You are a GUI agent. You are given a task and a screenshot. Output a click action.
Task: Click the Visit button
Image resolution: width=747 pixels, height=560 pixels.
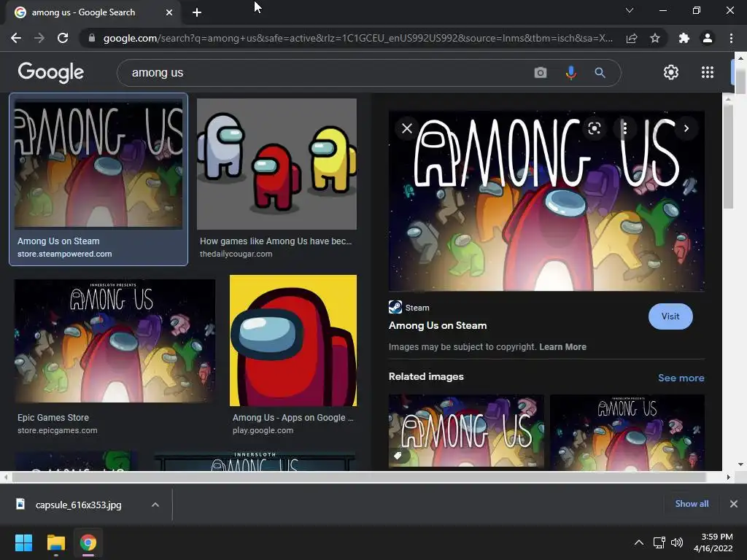(670, 316)
